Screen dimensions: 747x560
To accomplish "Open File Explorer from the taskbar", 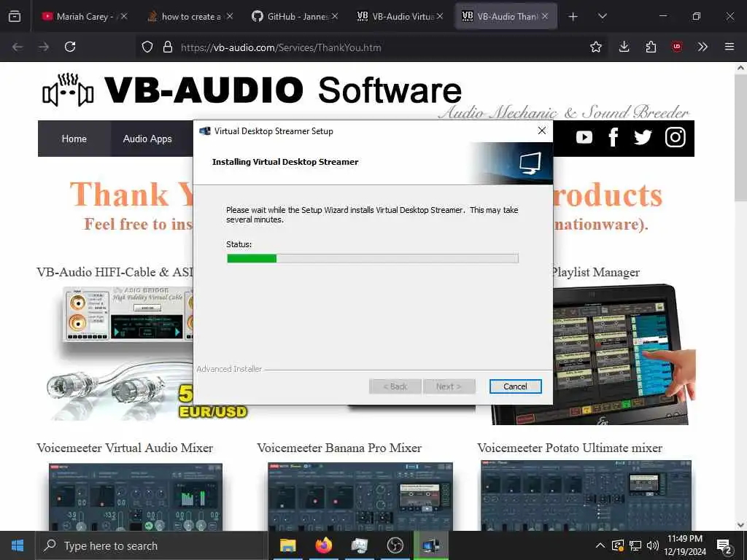I will click(287, 545).
